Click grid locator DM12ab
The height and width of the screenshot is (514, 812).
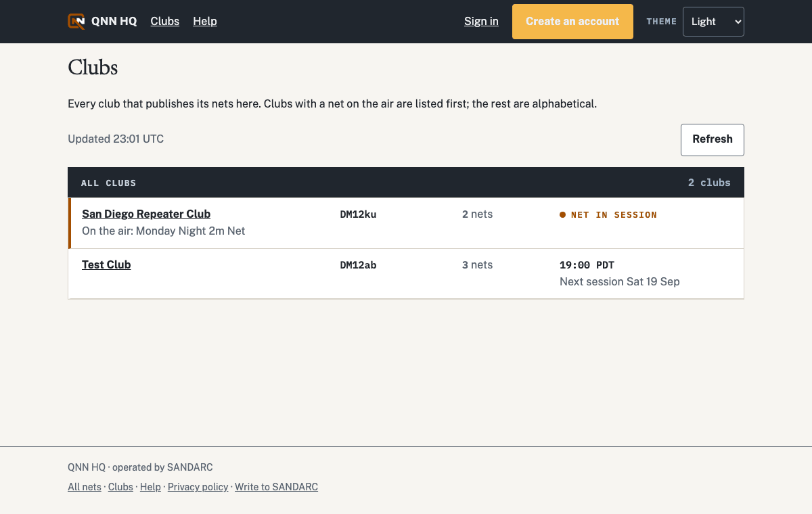tap(358, 265)
